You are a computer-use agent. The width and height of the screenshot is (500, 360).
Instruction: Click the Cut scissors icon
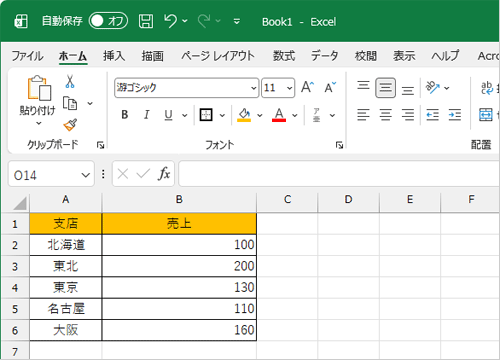(x=70, y=81)
